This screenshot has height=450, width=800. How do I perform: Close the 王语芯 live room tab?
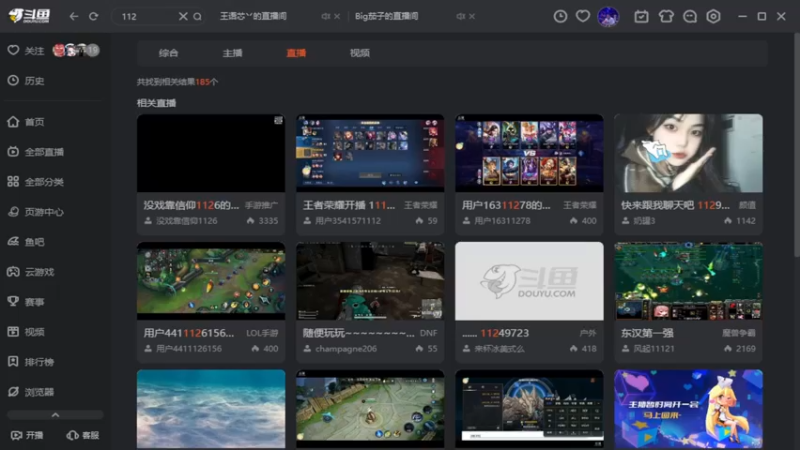(337, 16)
